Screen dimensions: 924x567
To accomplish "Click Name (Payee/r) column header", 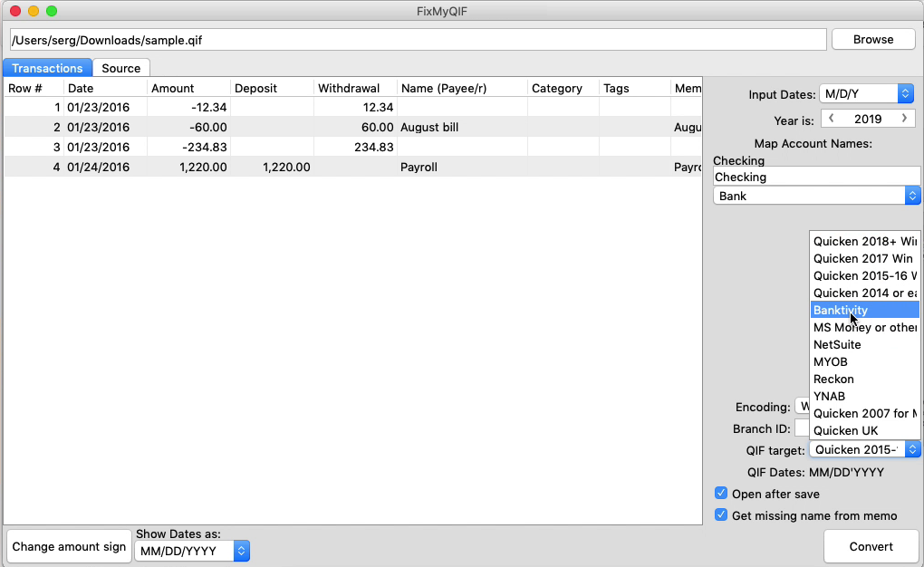I will (x=463, y=88).
